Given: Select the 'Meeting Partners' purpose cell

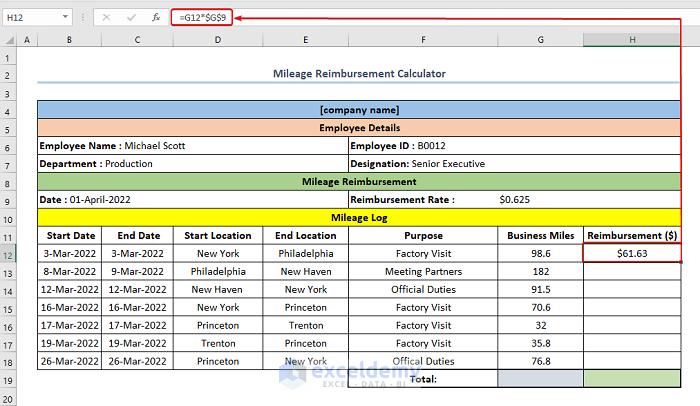Looking at the screenshot, I should [x=423, y=272].
